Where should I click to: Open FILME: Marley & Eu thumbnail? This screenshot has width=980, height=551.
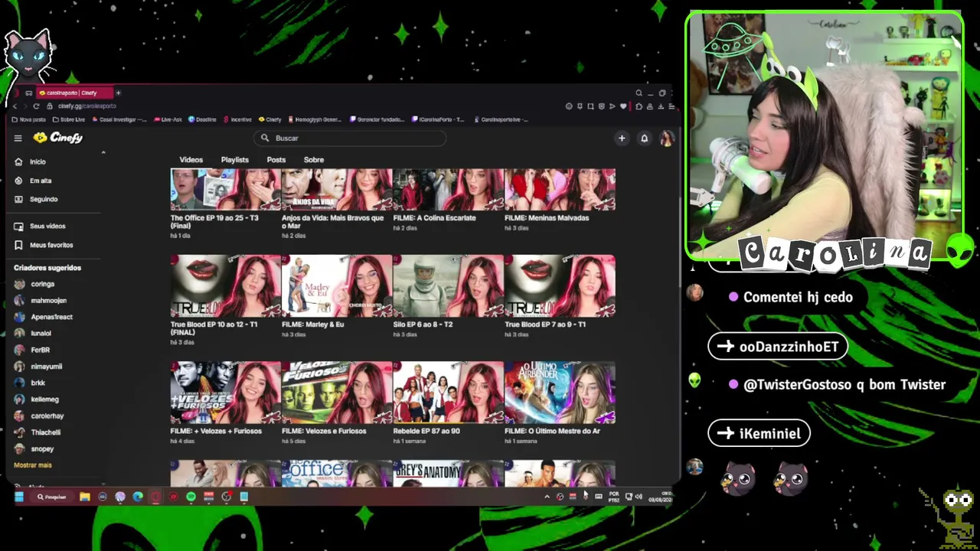(337, 286)
